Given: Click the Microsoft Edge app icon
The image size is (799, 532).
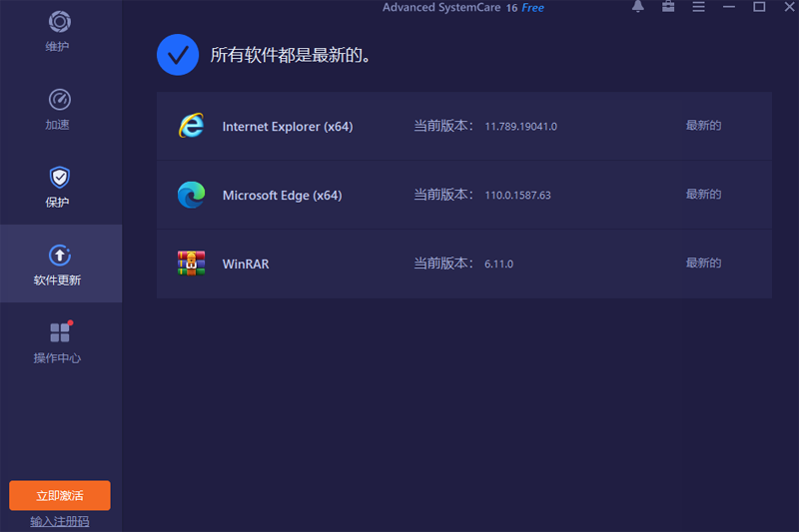Looking at the screenshot, I should (191, 195).
